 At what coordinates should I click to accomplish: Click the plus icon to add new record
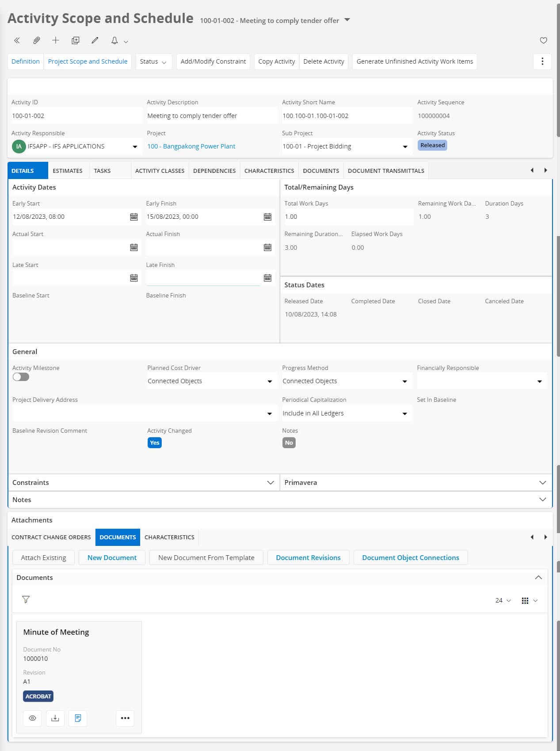[56, 41]
